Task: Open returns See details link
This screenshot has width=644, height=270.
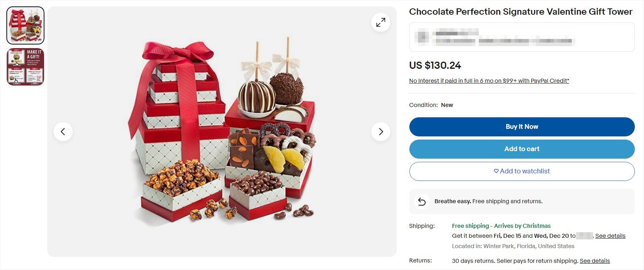Action: pyautogui.click(x=595, y=260)
